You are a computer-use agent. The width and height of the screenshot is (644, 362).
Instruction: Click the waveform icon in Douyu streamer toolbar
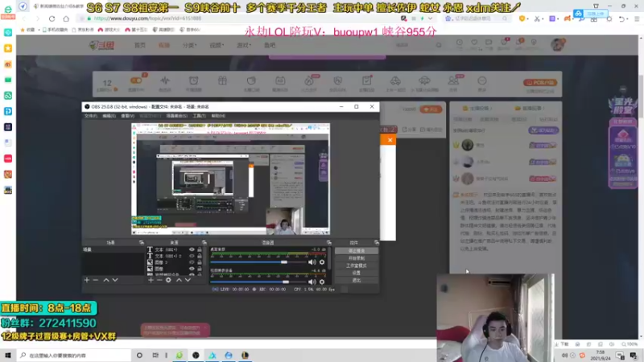[165, 81]
